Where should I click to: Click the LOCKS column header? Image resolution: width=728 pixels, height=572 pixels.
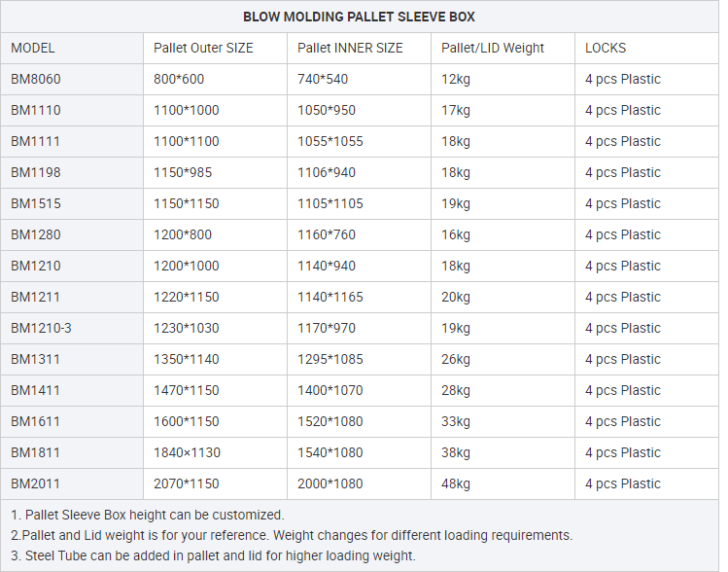click(606, 48)
